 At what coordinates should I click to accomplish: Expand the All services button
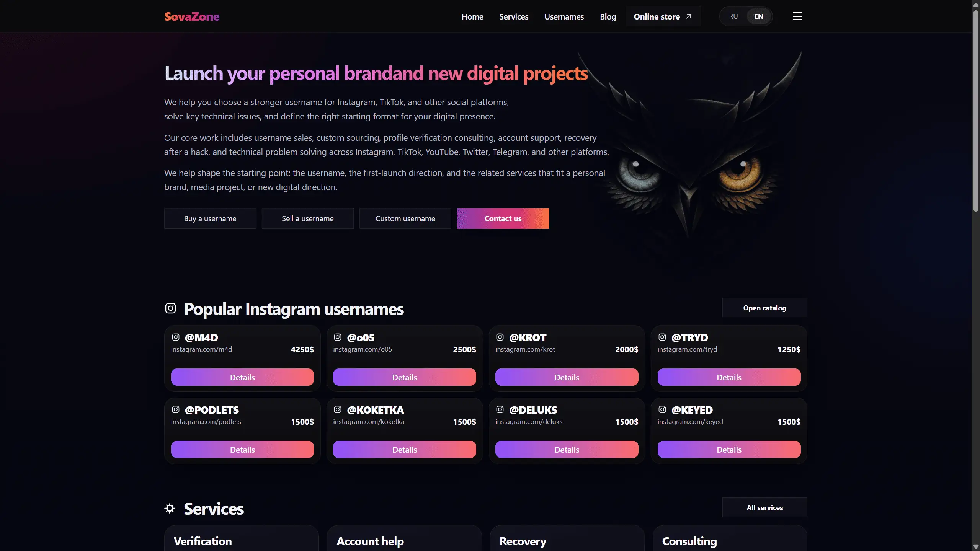click(765, 507)
